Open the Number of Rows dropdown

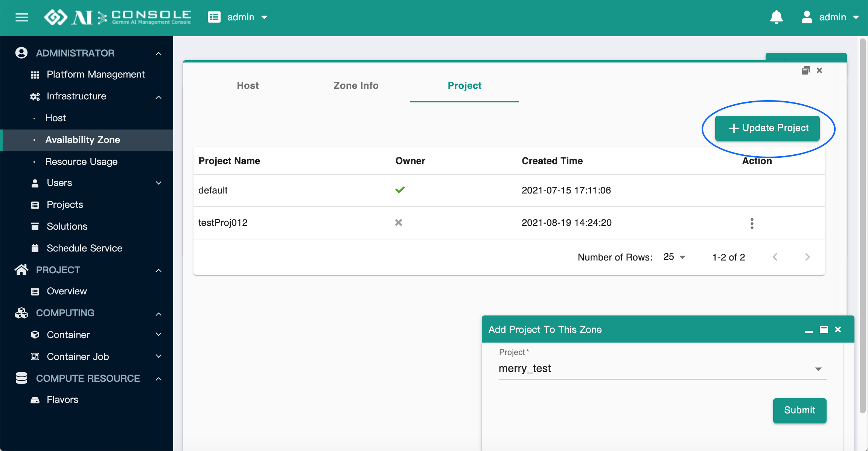pos(675,257)
